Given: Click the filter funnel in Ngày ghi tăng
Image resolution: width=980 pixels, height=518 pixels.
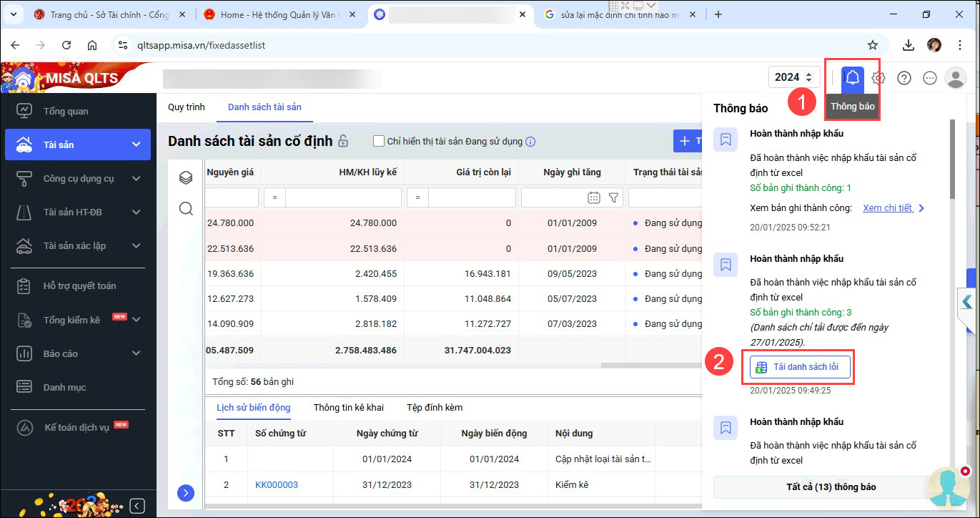Looking at the screenshot, I should tap(613, 197).
